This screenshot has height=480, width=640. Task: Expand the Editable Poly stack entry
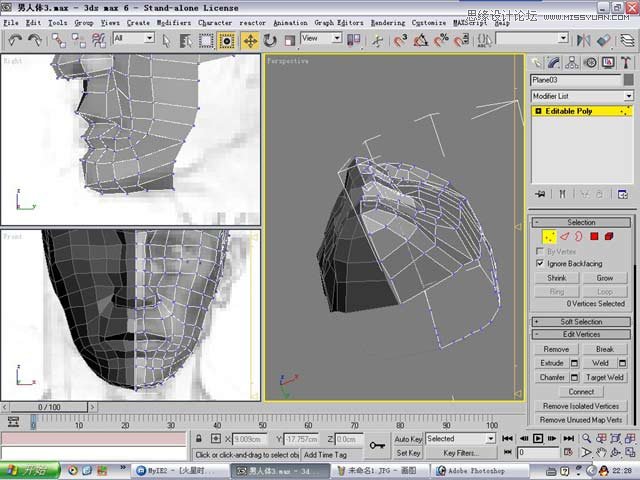[x=538, y=111]
